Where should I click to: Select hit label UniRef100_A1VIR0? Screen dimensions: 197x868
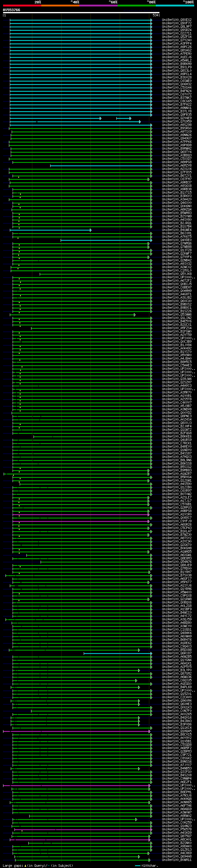click(177, 515)
